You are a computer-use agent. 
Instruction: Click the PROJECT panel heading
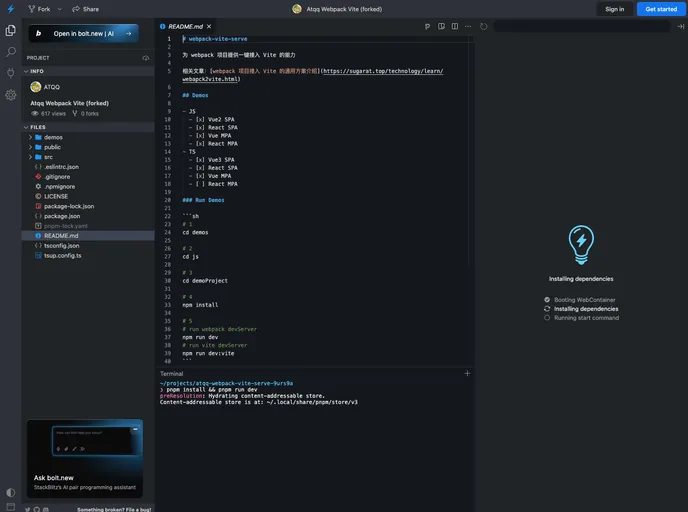tap(38, 58)
